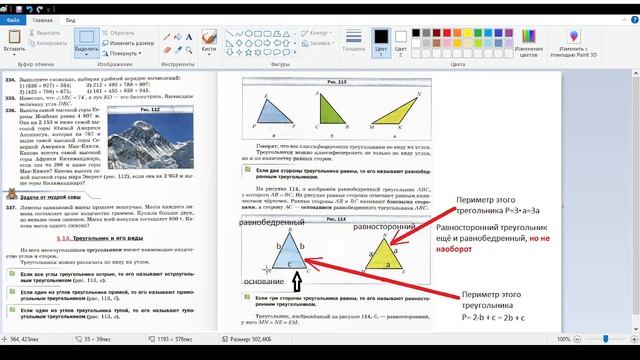This screenshot has height=360, width=640.
Task: Collapse the ribbon with the chevron
Action: click(x=624, y=20)
